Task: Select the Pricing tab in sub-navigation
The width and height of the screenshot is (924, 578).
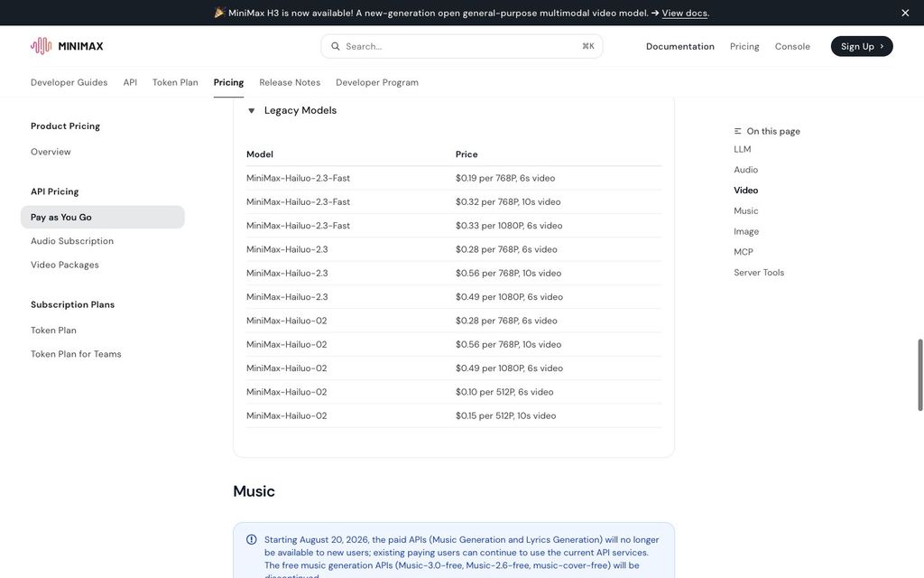Action: pyautogui.click(x=228, y=82)
